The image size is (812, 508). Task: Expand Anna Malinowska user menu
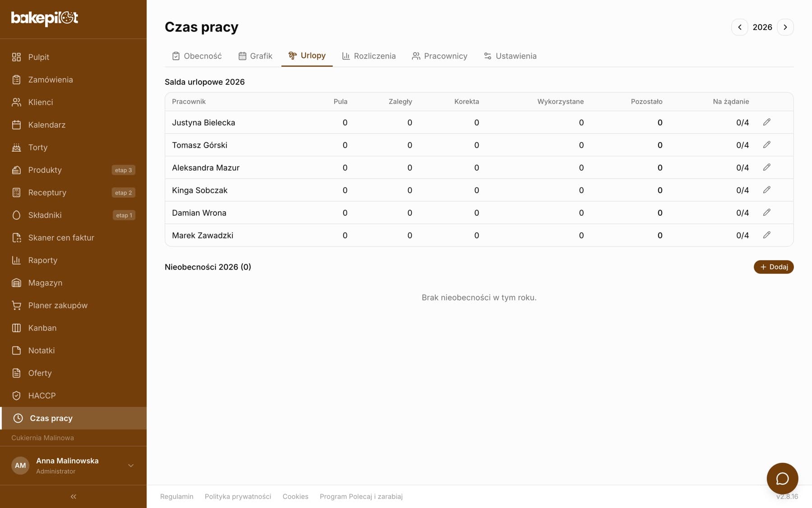click(73, 466)
